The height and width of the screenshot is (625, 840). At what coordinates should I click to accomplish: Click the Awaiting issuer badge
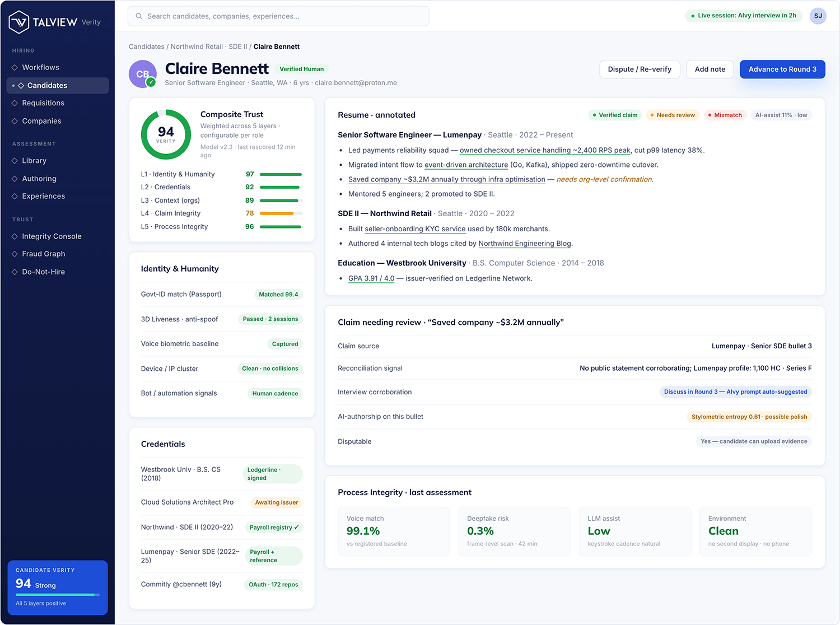click(x=277, y=502)
